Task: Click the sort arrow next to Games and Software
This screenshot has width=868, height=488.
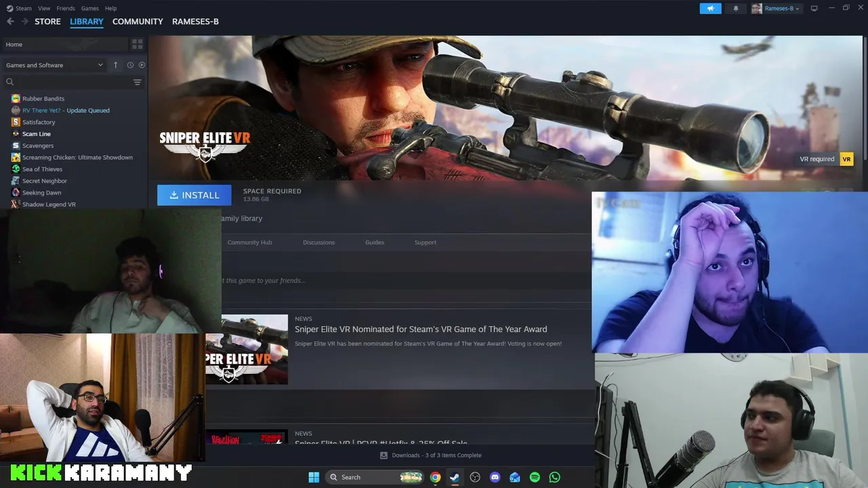Action: (115, 65)
